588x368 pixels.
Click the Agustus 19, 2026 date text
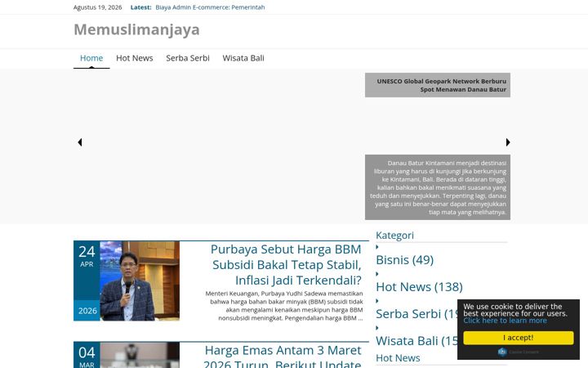(97, 7)
